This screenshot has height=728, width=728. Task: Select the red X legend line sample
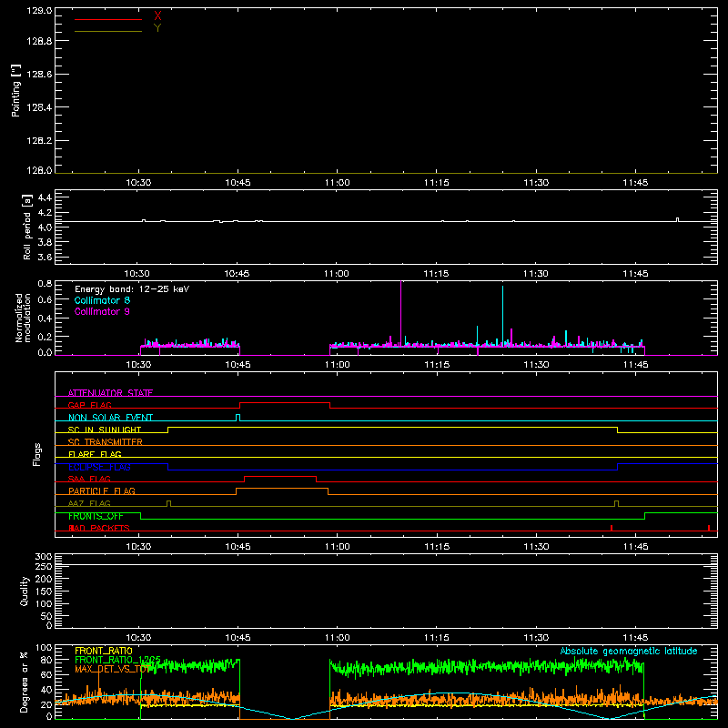[x=108, y=19]
